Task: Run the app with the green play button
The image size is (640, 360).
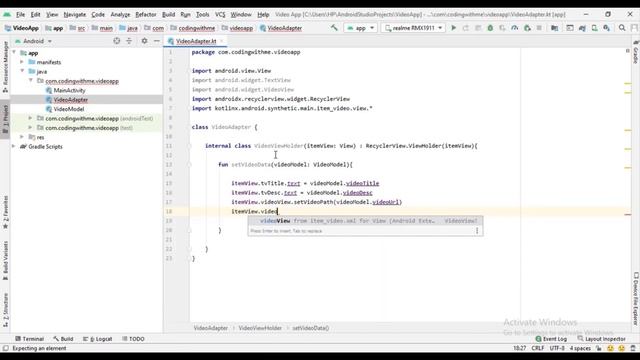Action: 453,28
